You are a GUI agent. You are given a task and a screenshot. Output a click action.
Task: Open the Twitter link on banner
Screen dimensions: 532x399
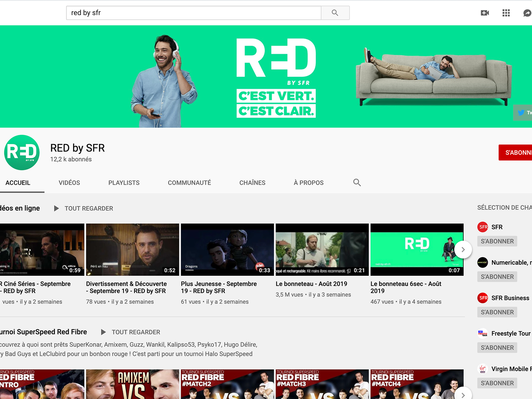[523, 113]
